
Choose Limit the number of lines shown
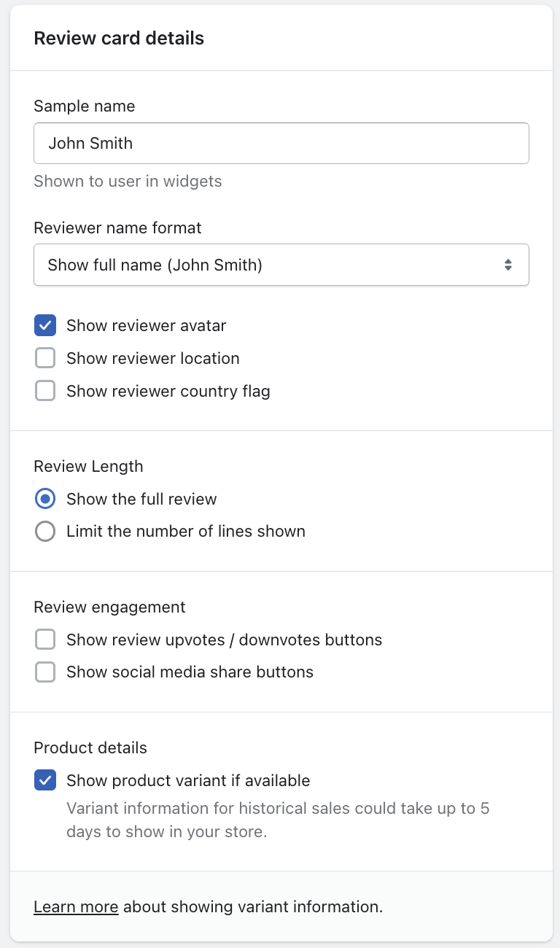[x=45, y=532]
